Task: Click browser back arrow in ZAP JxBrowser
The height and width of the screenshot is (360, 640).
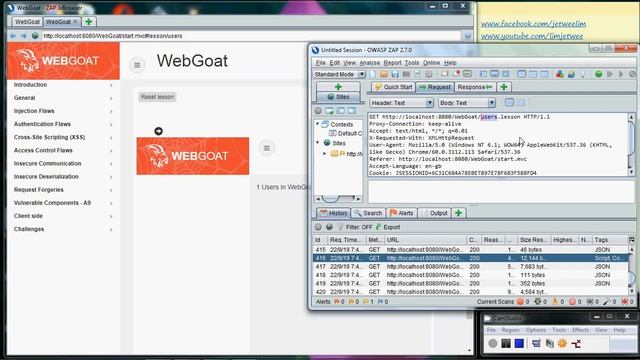Action: pyautogui.click(x=13, y=36)
